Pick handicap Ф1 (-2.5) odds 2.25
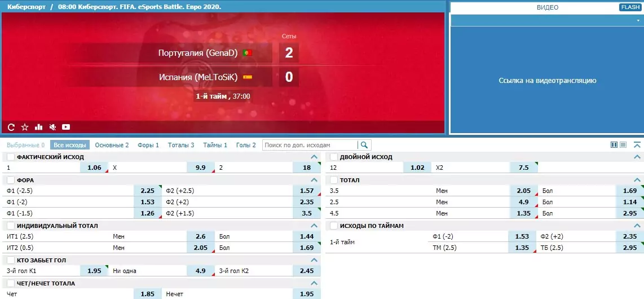 (147, 191)
